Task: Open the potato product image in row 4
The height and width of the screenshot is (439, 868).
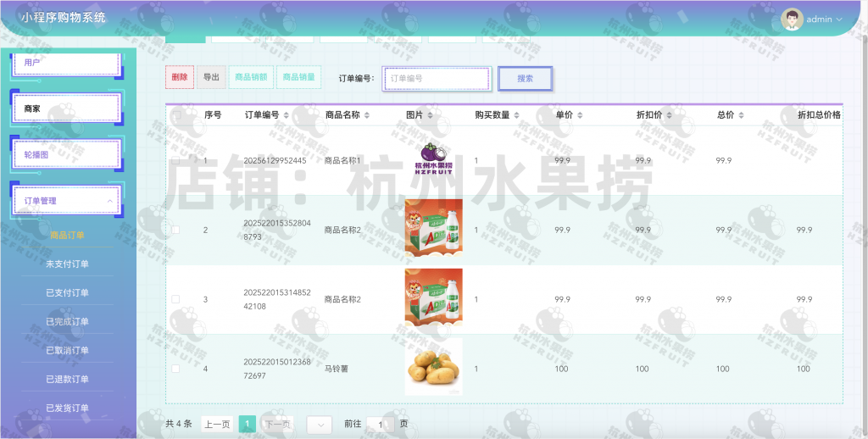Action: (x=433, y=367)
